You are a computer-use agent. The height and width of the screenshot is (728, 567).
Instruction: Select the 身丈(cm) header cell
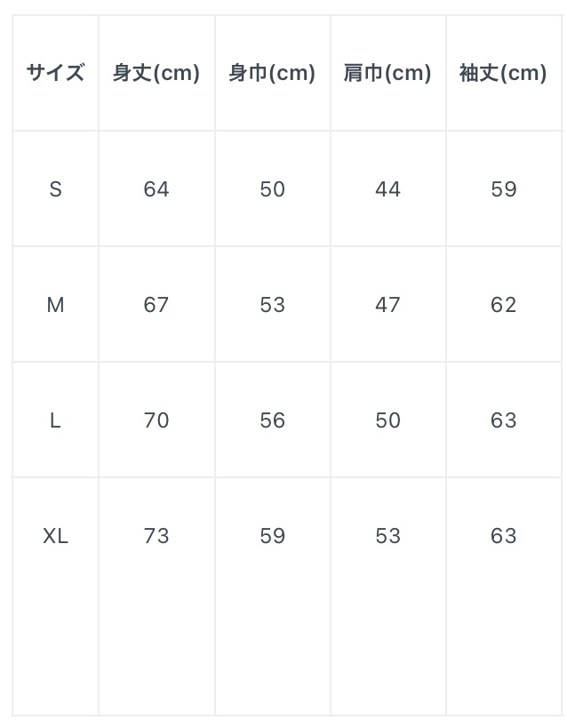(x=156, y=73)
